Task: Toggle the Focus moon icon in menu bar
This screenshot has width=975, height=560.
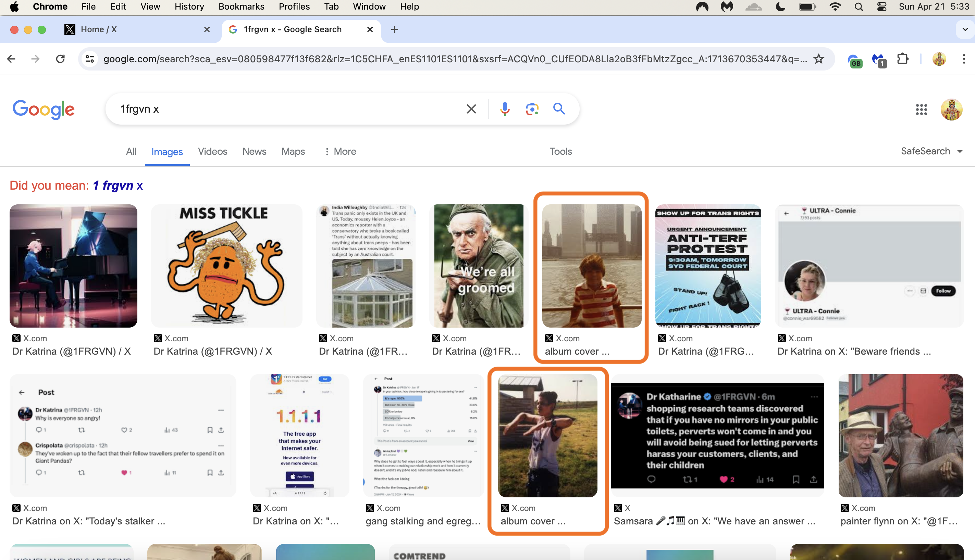Action: (x=780, y=7)
